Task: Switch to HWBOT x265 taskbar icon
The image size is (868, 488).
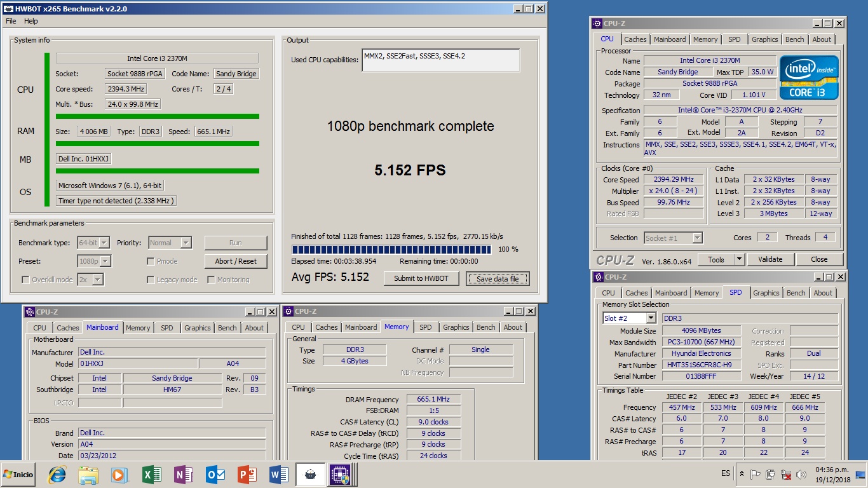Action: point(310,474)
